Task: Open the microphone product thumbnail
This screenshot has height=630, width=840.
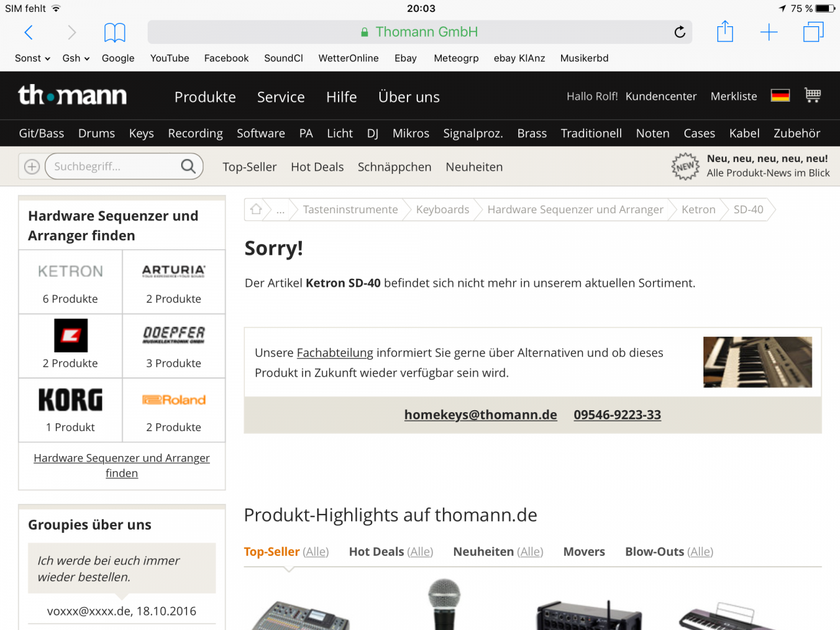Action: (444, 604)
